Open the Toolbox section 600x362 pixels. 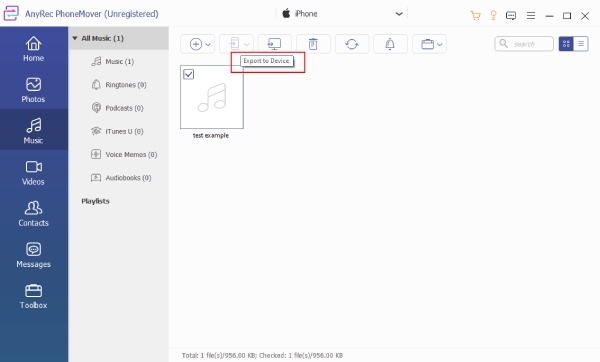[34, 296]
